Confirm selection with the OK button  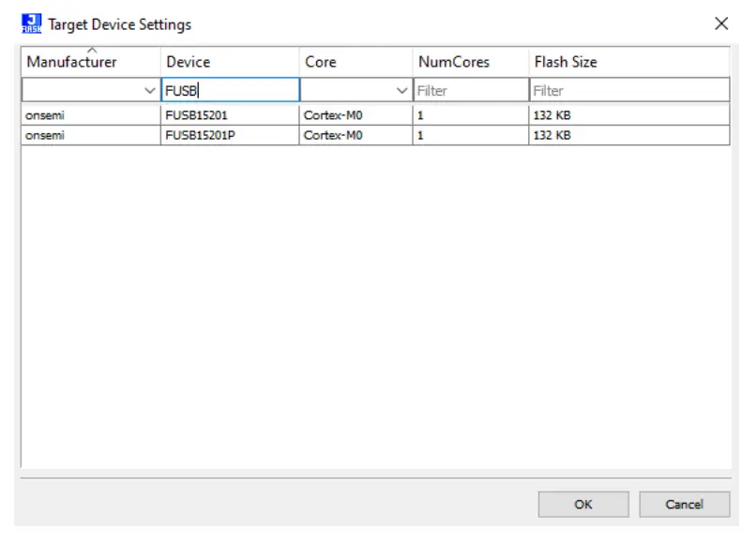(583, 505)
